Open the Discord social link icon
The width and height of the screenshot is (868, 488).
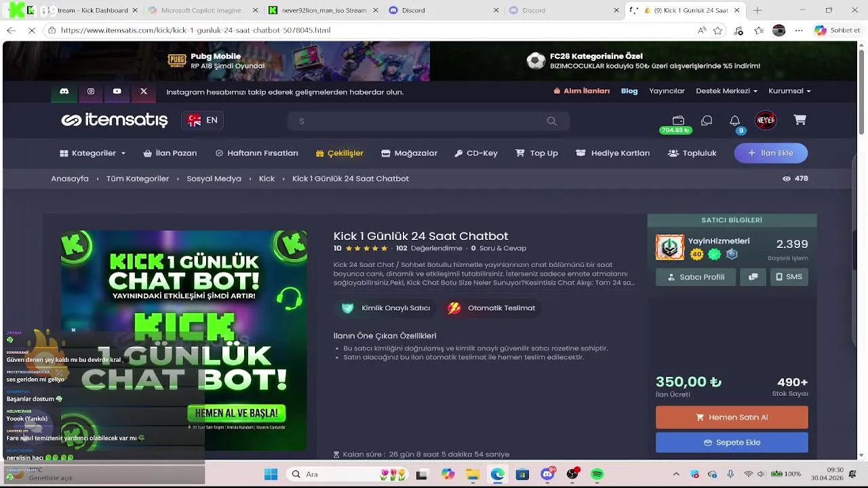tap(64, 91)
